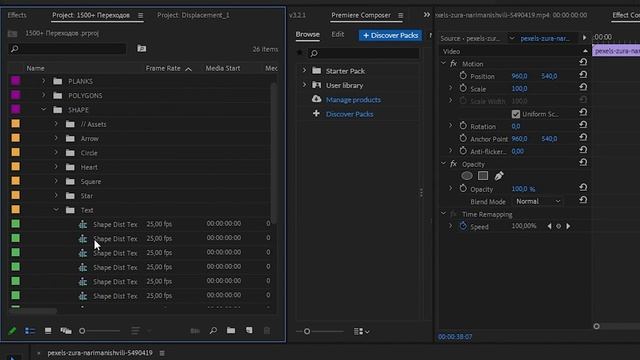Reset Opacity effect
Viewport: 640px width, 360px height.
tap(583, 163)
